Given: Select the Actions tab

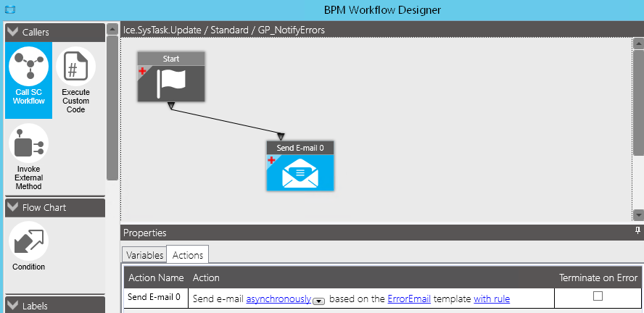Looking at the screenshot, I should (188, 255).
